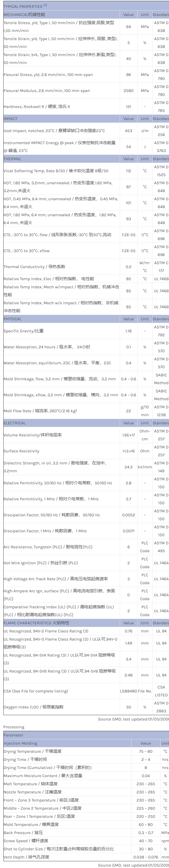
Task: Select the Volume Resistivity value 1.6E+17
Action: [x=128, y=435]
